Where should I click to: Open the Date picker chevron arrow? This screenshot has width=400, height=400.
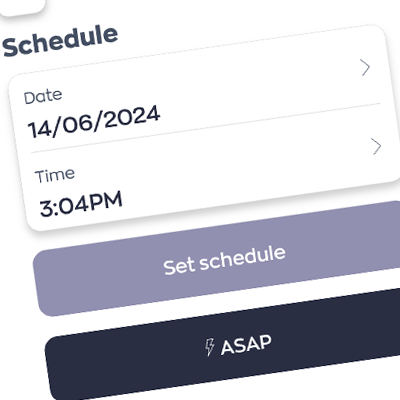tap(366, 68)
